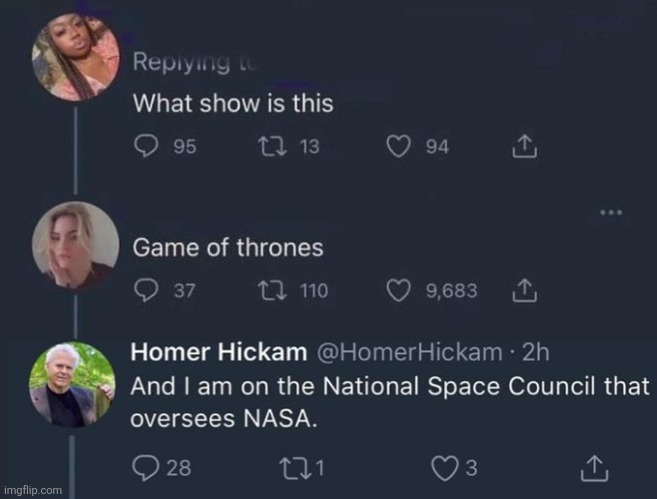The height and width of the screenshot is (499, 657).
Task: Open Homer Hickam's profile picture
Action: [75, 385]
